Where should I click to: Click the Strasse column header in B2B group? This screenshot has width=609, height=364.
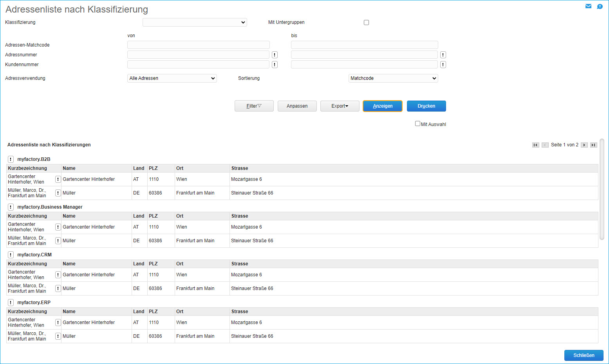tap(240, 168)
